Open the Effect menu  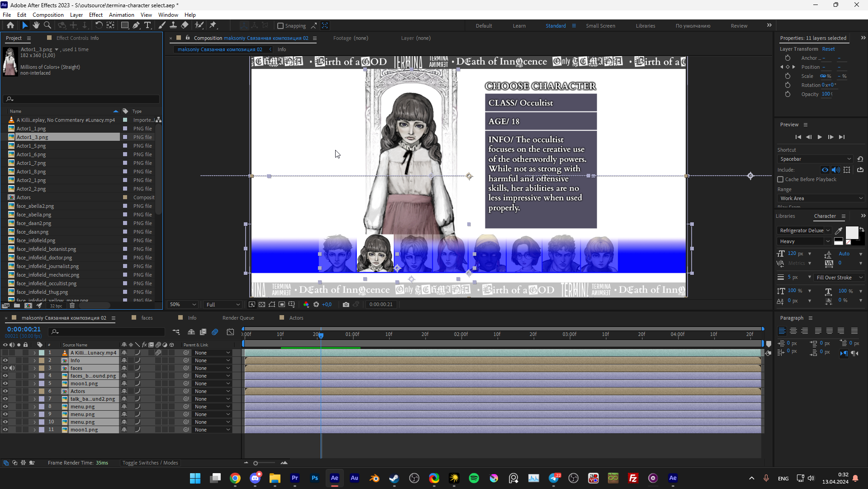pyautogui.click(x=96, y=15)
